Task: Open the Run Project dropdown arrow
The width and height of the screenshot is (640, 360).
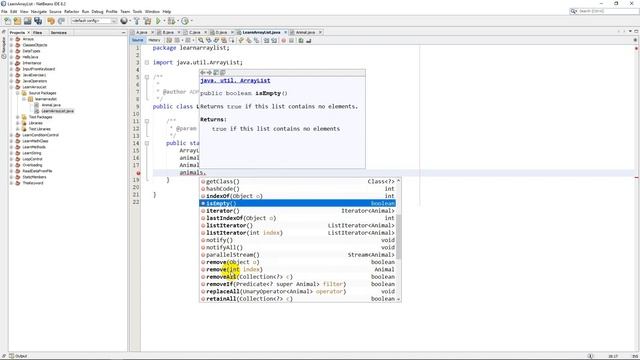Action: point(164,21)
